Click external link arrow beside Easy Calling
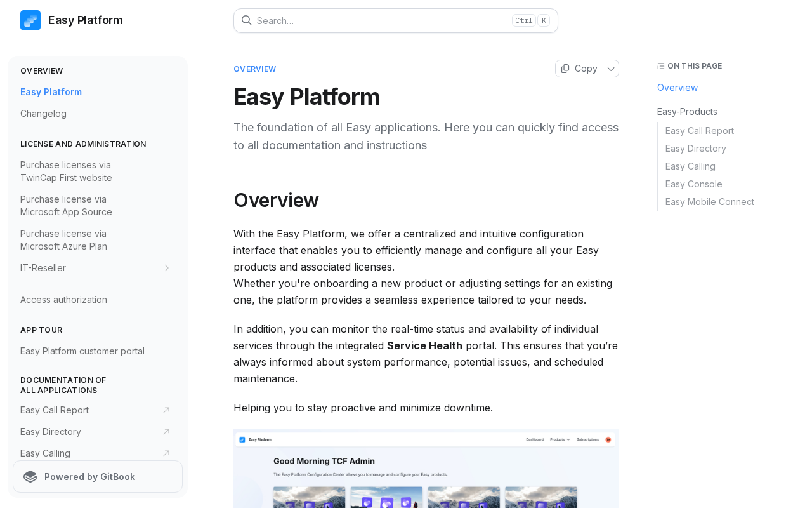Screen dimensions: 812x508 pos(166,453)
